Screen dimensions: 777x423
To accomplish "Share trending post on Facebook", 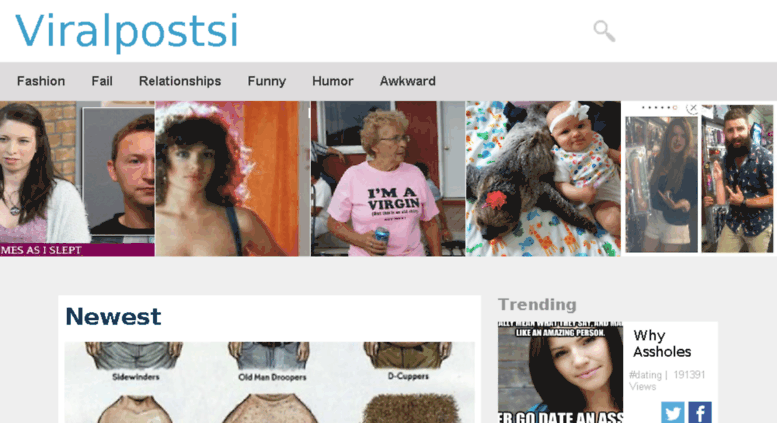I will [700, 413].
